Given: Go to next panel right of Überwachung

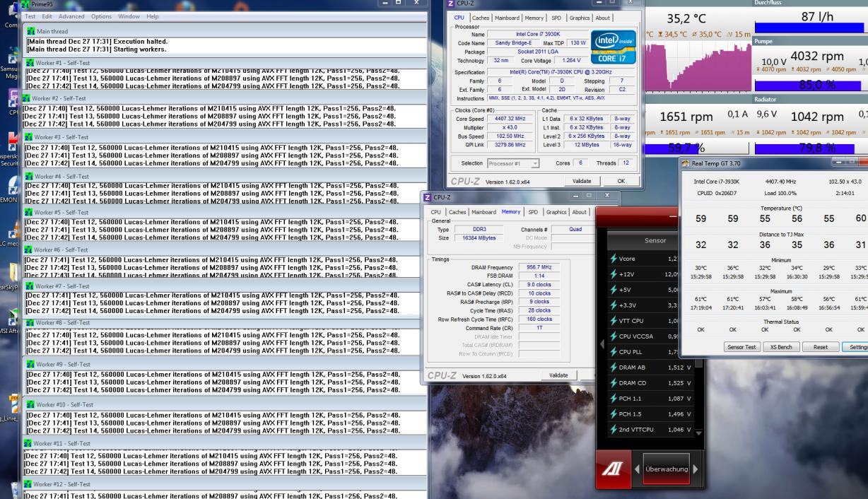Looking at the screenshot, I should pos(696,469).
